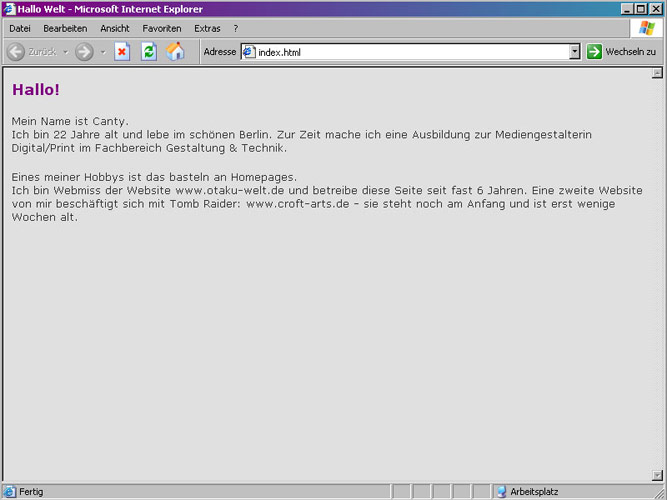
Task: Click the page icon next to Fertig
Action: (9, 491)
